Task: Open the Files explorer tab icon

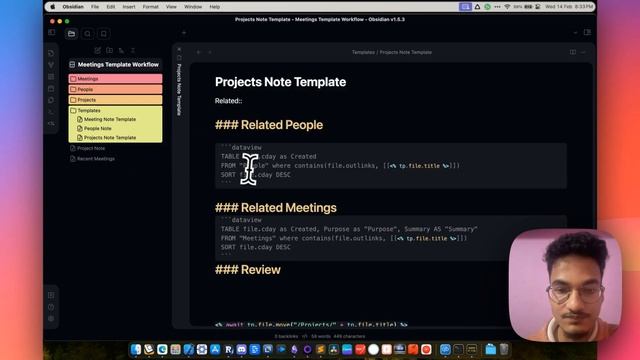Action: pyautogui.click(x=71, y=34)
